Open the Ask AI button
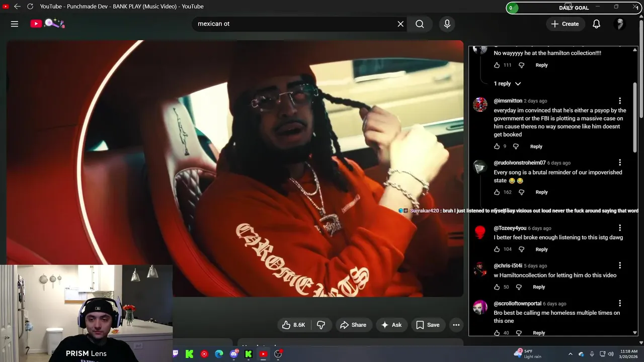The height and width of the screenshot is (362, 644). coord(391,325)
